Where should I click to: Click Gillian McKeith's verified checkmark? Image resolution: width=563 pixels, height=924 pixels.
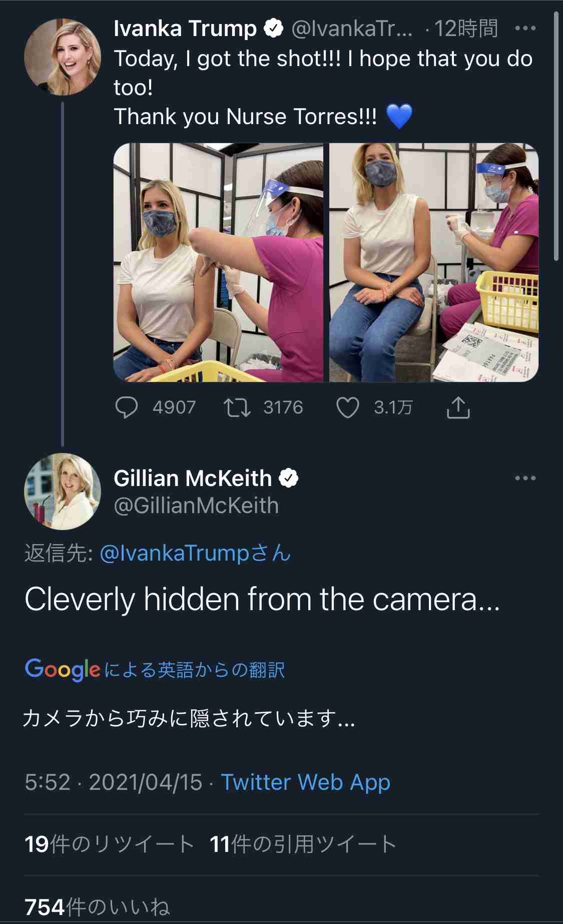[x=289, y=479]
